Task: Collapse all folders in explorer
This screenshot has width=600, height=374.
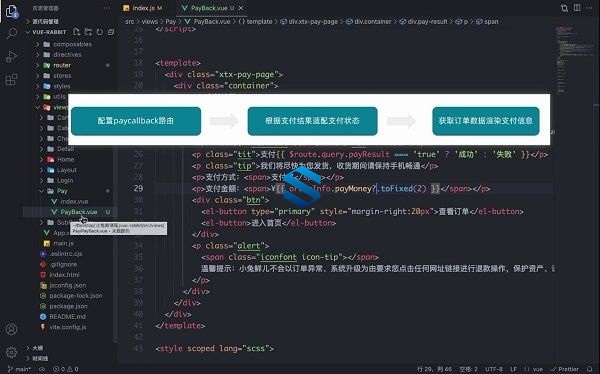Action: pyautogui.click(x=111, y=32)
